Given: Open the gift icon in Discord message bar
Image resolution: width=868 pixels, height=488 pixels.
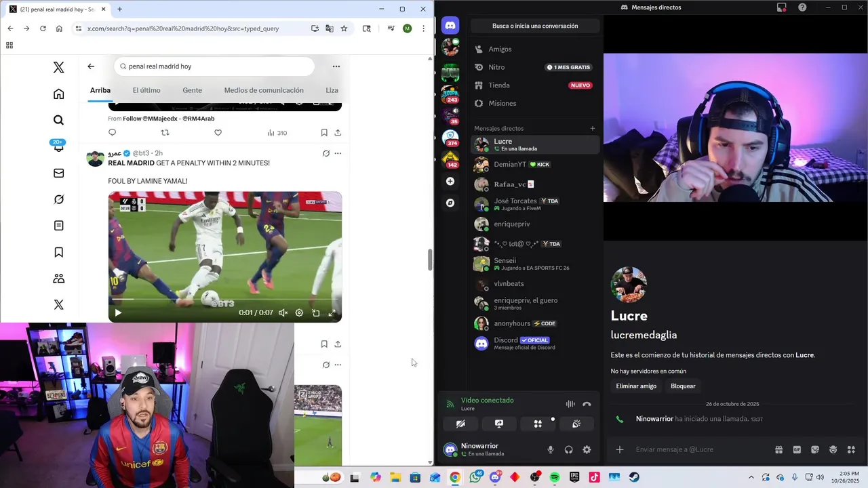Looking at the screenshot, I should (779, 449).
